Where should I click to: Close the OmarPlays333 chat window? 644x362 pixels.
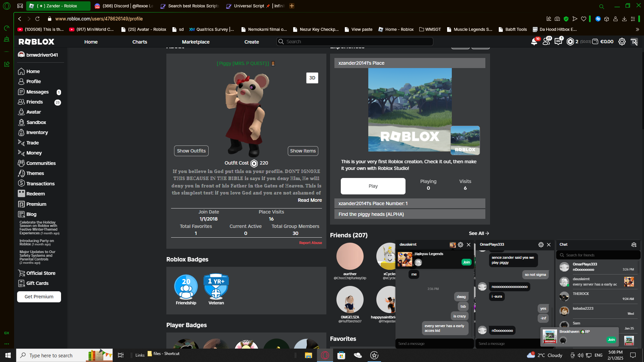coord(549,245)
